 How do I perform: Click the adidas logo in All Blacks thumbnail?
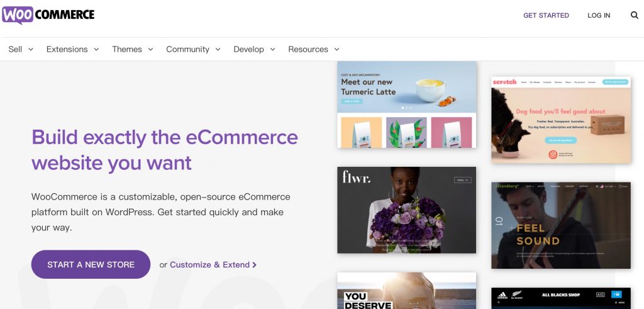(502, 295)
